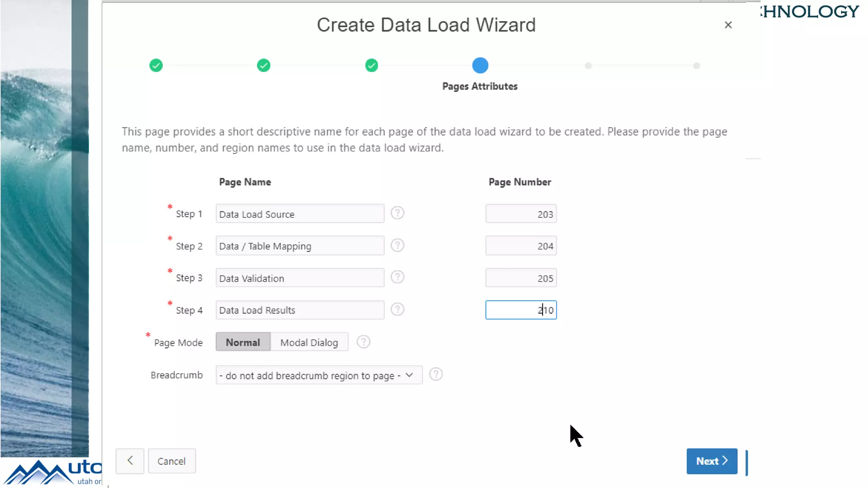Expand the Breadcrumb dropdown list
The height and width of the screenshot is (488, 868).
[x=319, y=375]
